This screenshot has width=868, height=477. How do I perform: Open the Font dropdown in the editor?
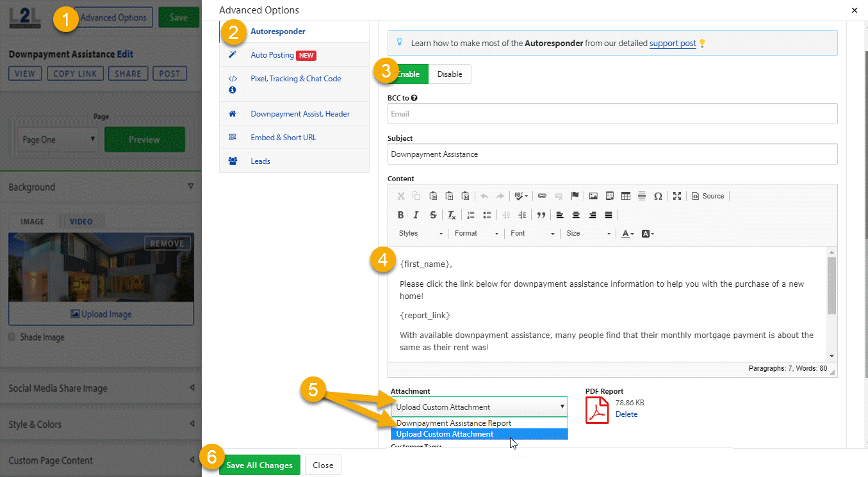tap(532, 234)
